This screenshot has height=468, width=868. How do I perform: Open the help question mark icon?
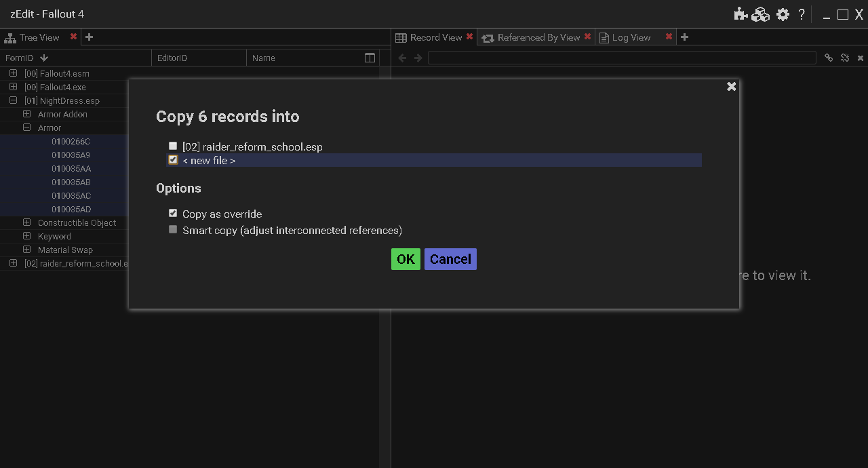[802, 14]
